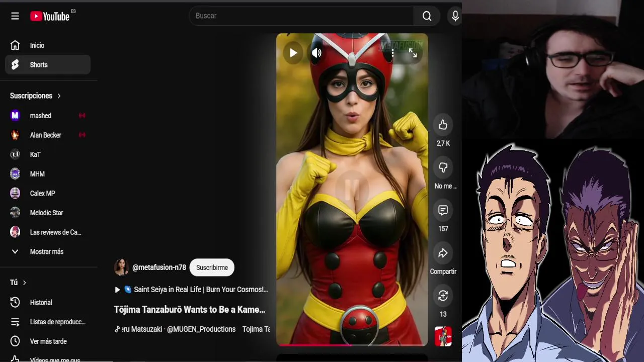644x362 pixels.
Task: Click the Compartir share arrow
Action: point(443,253)
